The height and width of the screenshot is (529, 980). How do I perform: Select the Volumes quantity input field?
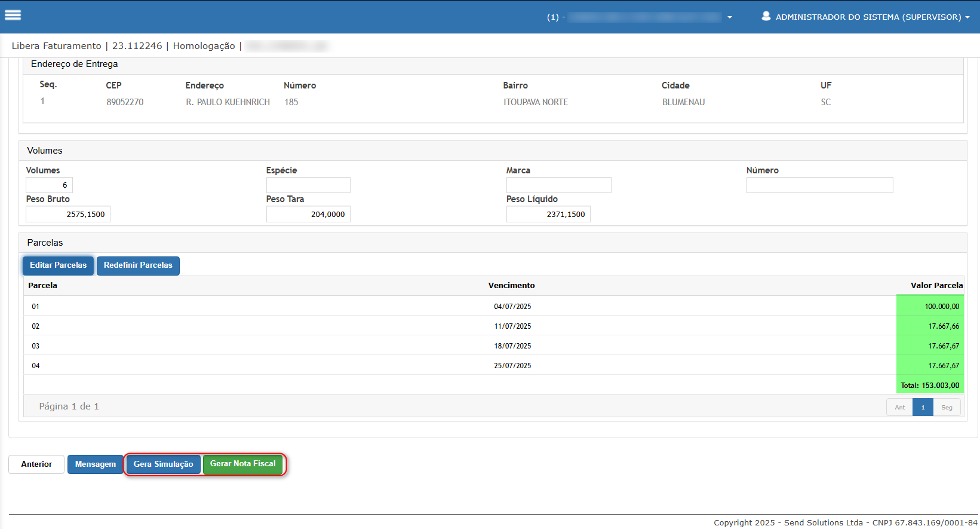(49, 185)
